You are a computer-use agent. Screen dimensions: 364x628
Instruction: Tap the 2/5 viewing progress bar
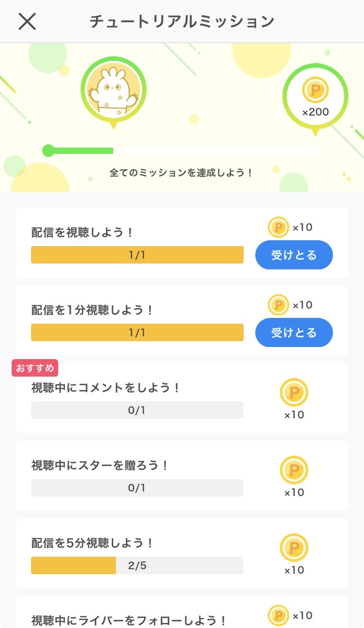pyautogui.click(x=137, y=565)
